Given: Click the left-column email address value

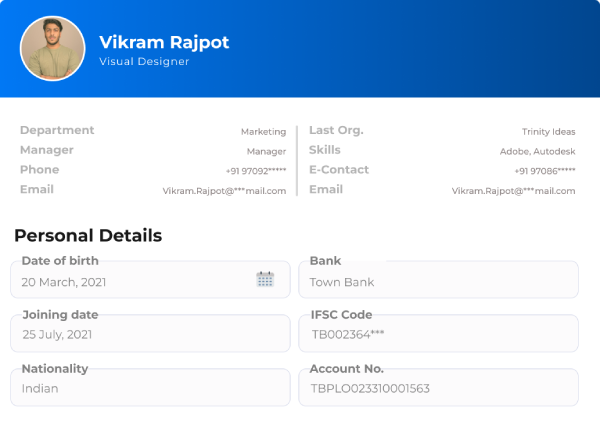Looking at the screenshot, I should pos(224,190).
